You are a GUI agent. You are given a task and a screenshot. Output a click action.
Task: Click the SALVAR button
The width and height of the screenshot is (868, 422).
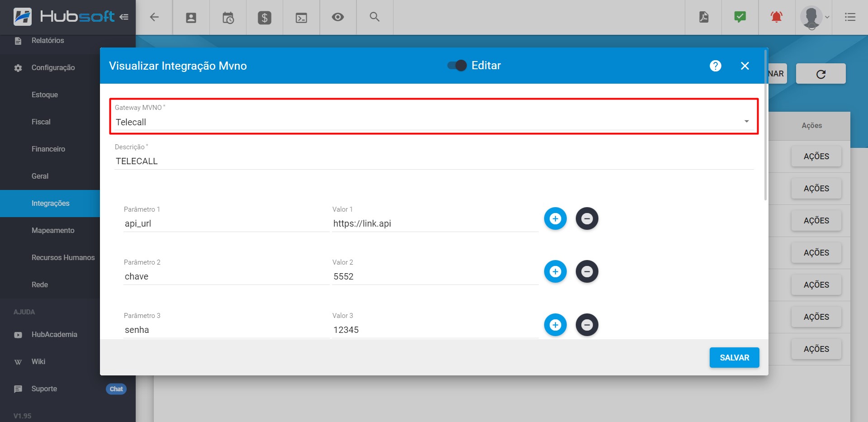(x=734, y=358)
